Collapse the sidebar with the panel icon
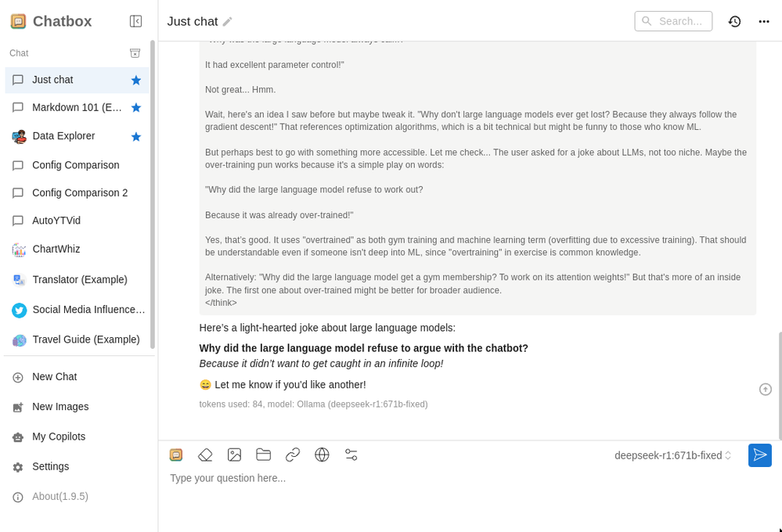 pos(135,21)
